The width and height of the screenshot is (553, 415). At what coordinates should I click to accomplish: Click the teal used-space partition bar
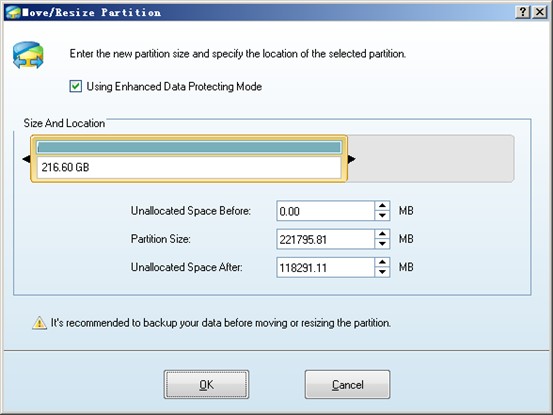click(x=189, y=147)
